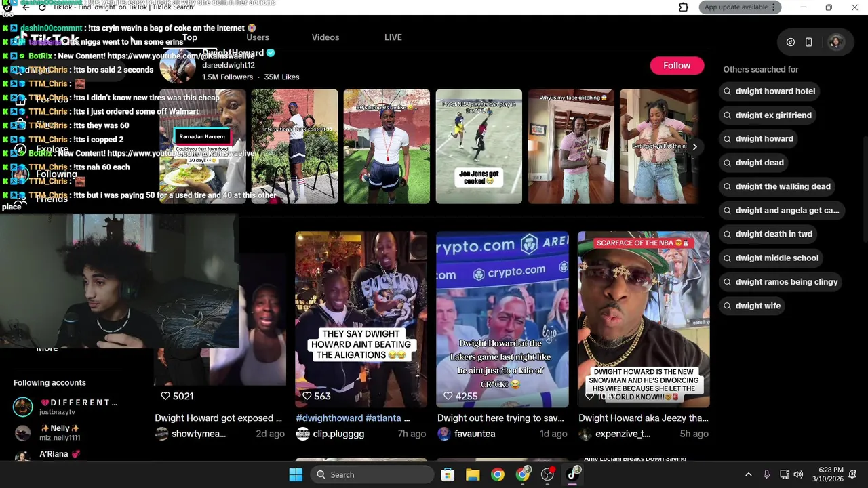Select the dwight dead suggestion
The image size is (868, 488).
point(753,163)
